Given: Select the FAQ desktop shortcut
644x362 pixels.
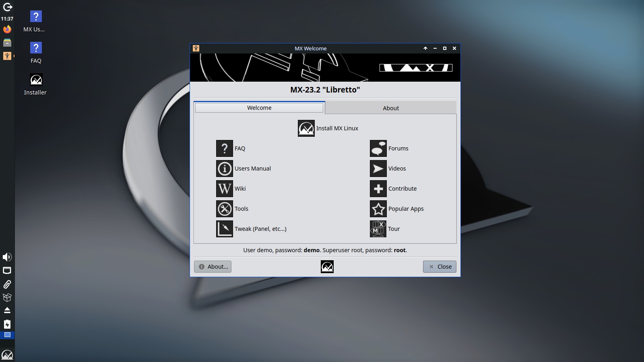Looking at the screenshot, I should pos(36,53).
